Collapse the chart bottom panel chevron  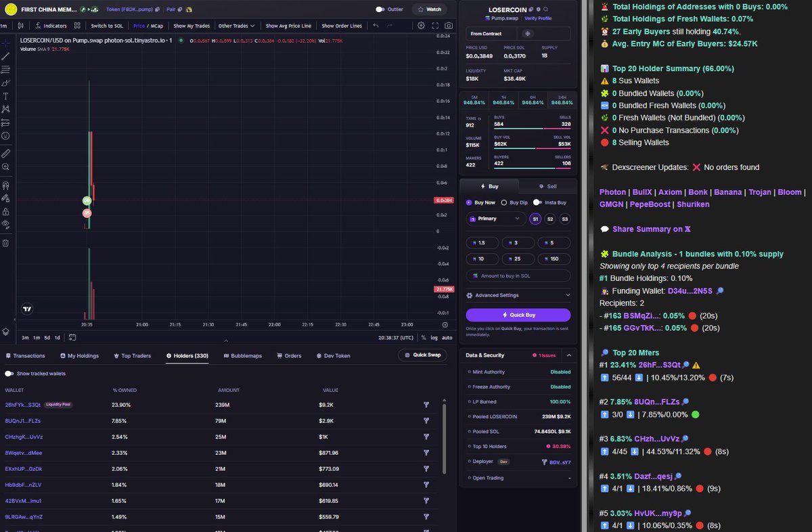[226, 340]
